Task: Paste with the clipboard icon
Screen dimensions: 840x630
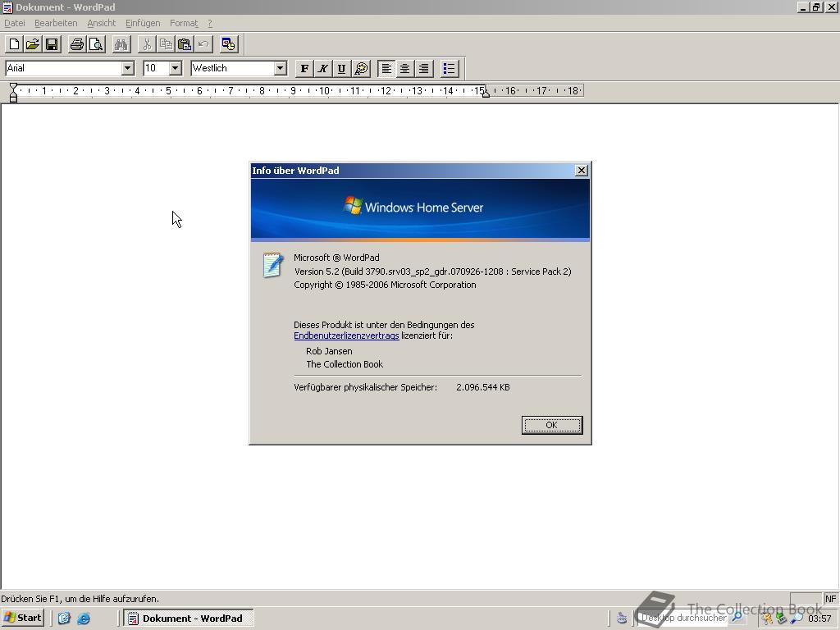Action: [x=185, y=44]
